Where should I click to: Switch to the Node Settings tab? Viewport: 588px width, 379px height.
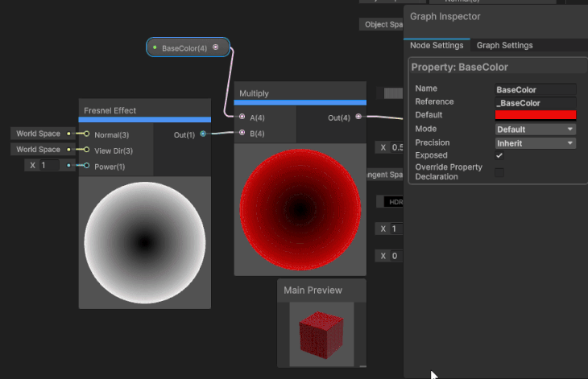[x=437, y=45]
